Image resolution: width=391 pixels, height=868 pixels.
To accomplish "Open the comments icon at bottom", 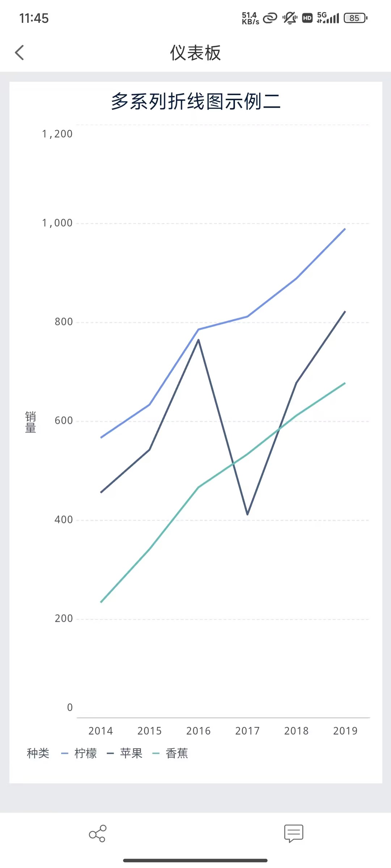I will 294,833.
